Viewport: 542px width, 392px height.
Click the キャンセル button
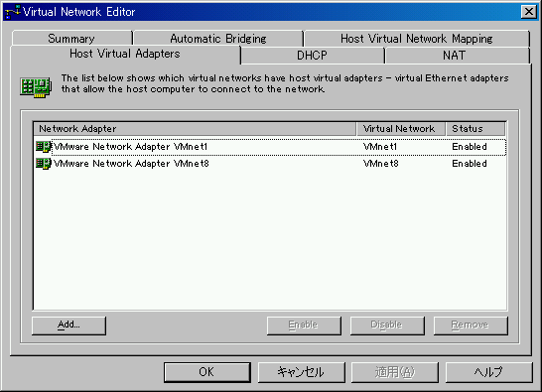pos(302,372)
